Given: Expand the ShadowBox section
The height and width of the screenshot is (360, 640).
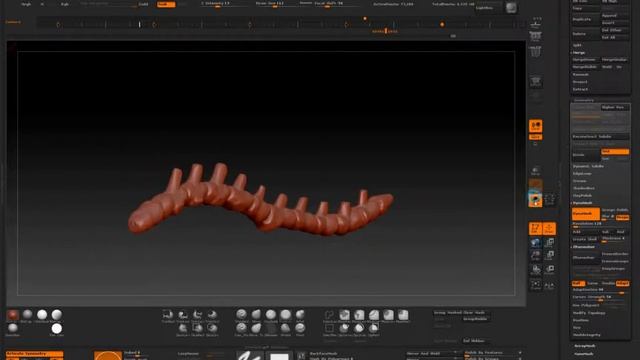Looking at the screenshot, I should 584,188.
